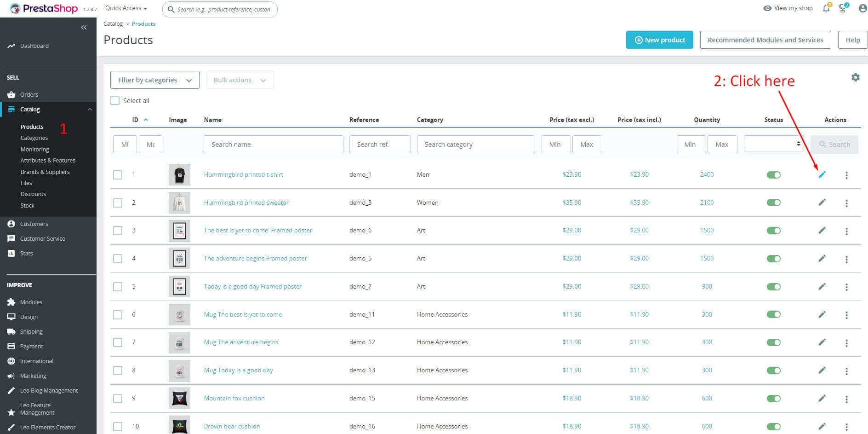
Task: Click the Modules puzzle icon
Action: [11, 302]
